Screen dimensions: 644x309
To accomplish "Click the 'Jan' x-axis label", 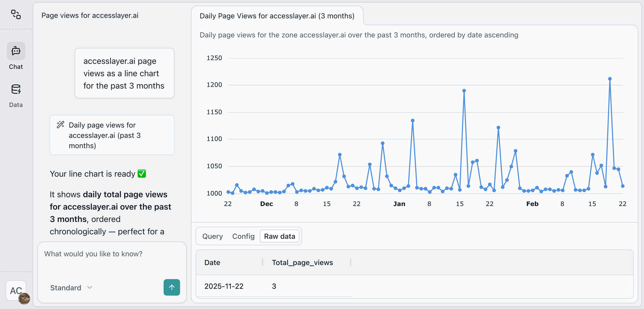I will tap(399, 204).
